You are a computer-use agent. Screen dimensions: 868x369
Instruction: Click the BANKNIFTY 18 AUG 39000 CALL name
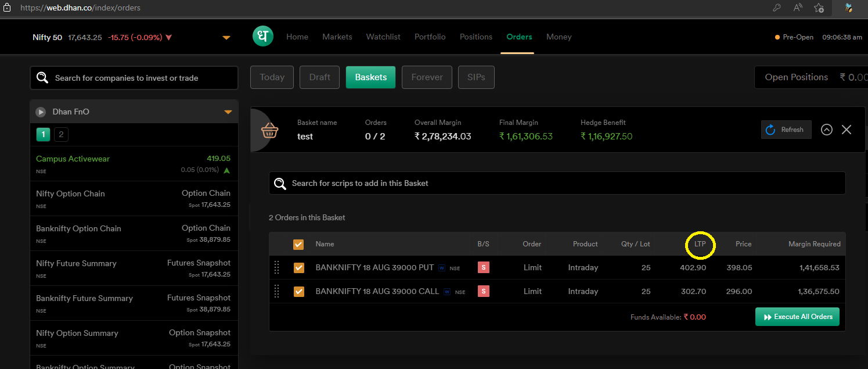click(377, 291)
